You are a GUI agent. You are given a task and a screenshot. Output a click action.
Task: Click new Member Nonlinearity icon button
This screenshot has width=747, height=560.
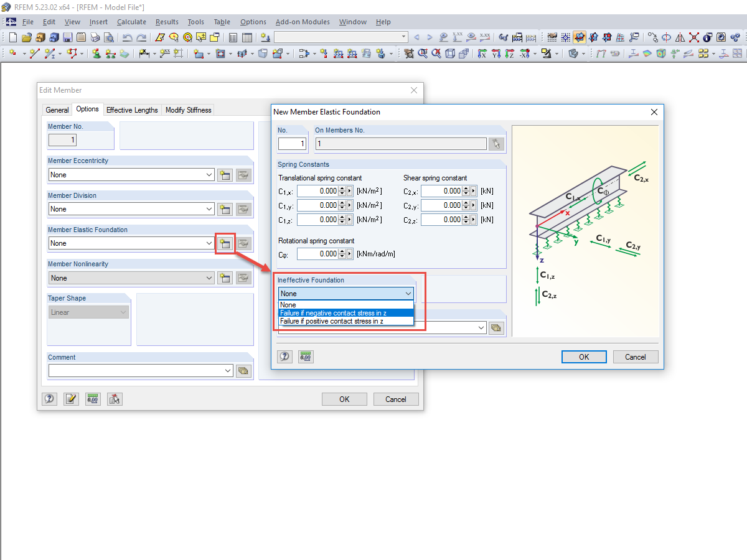[225, 278]
